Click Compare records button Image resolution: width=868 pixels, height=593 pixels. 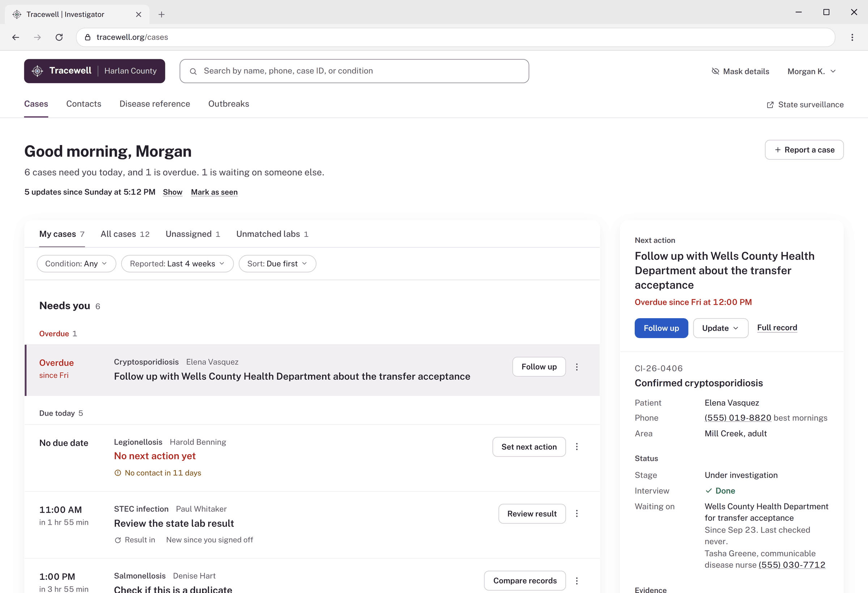525,581
